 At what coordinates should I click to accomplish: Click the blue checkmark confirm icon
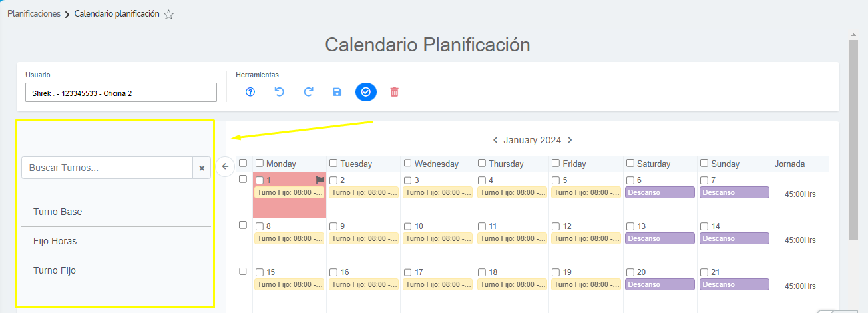[x=365, y=92]
